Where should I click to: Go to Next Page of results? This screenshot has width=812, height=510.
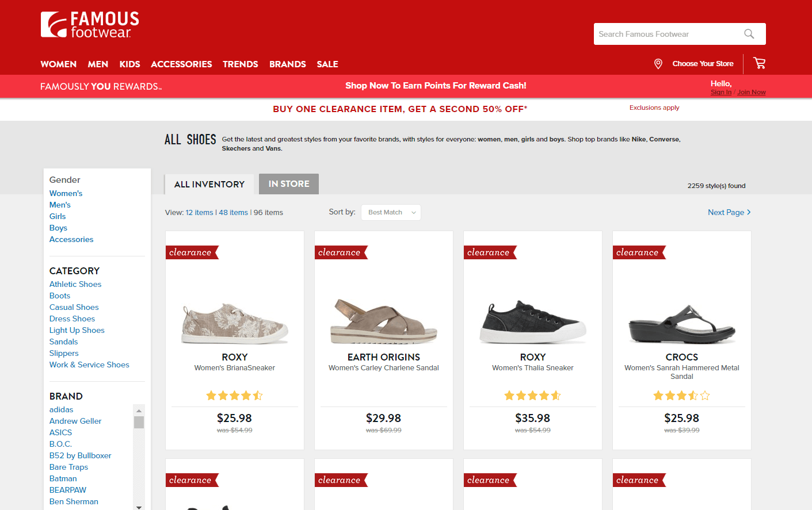[729, 212]
